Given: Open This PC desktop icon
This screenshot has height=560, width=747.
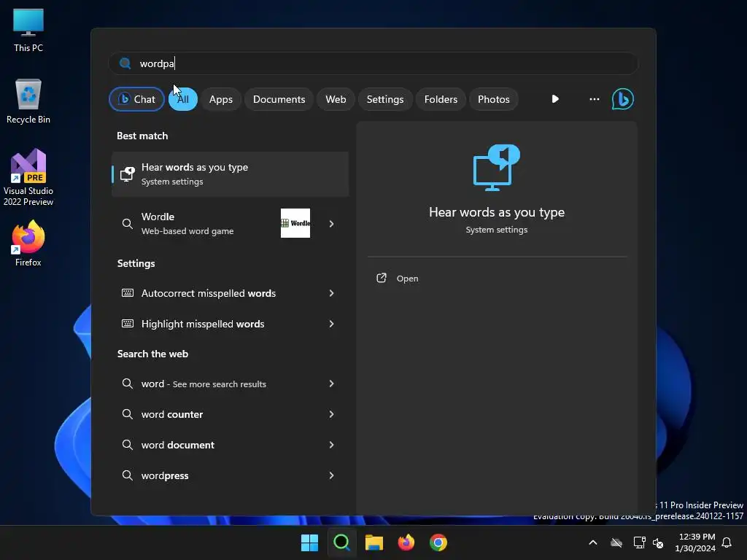Looking at the screenshot, I should click(x=28, y=30).
